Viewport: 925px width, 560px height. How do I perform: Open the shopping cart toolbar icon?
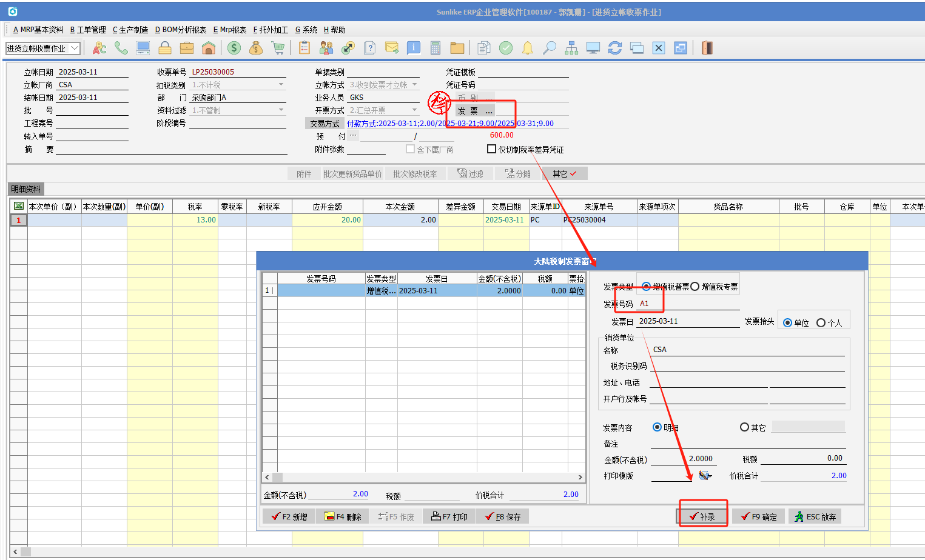tap(278, 48)
